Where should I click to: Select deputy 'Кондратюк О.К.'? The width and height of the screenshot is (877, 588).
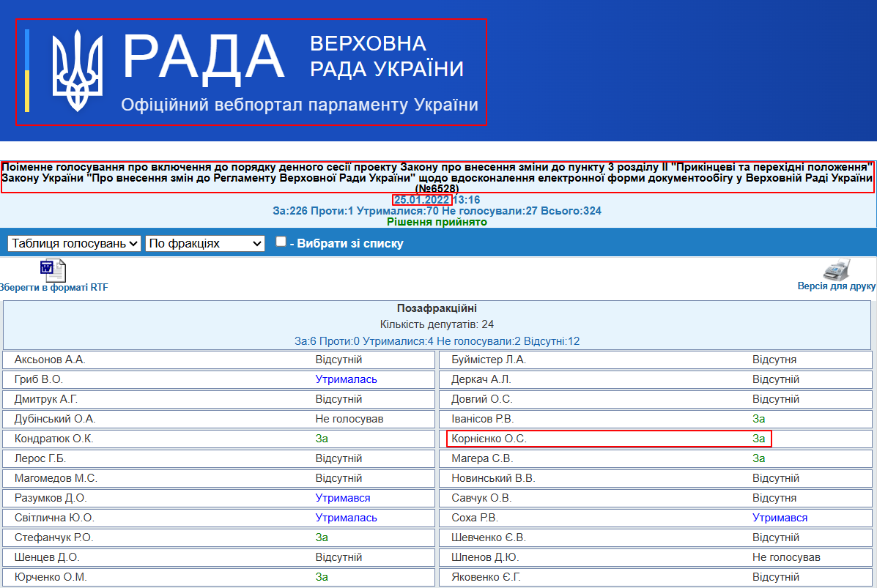pos(53,438)
